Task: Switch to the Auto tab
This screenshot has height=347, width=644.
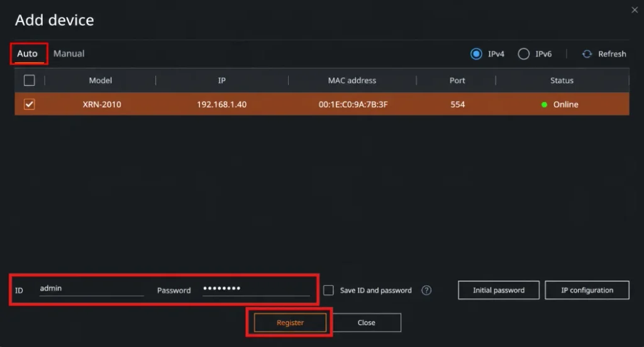Action: click(x=27, y=54)
